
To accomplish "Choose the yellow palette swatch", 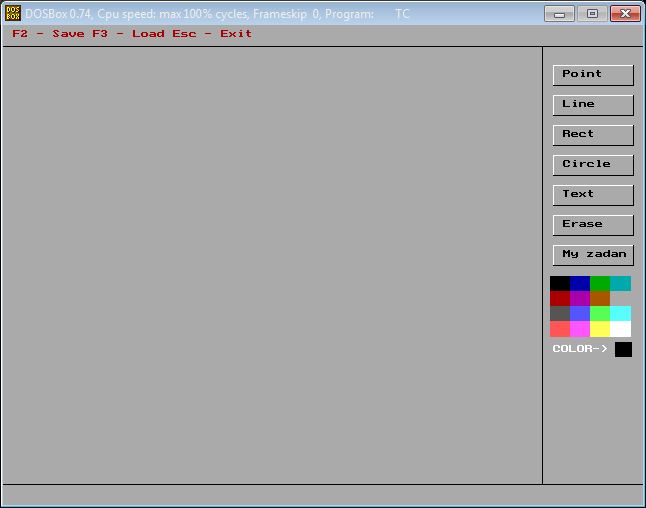I will 600,329.
